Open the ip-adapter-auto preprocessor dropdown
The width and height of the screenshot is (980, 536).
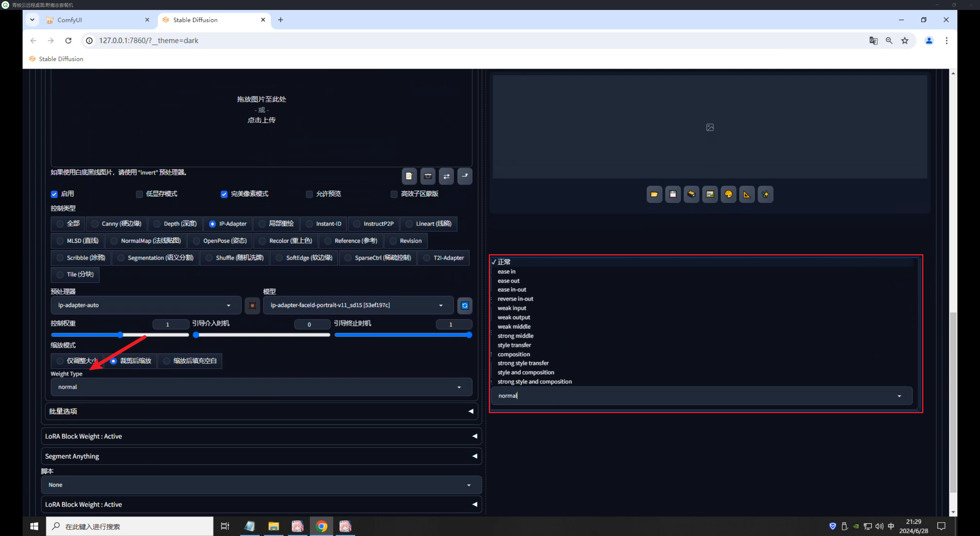[x=146, y=305]
